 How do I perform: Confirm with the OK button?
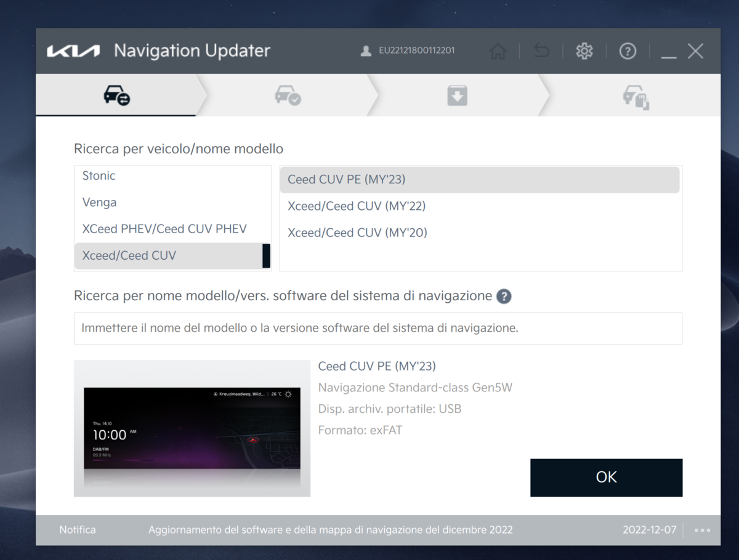pyautogui.click(x=606, y=478)
